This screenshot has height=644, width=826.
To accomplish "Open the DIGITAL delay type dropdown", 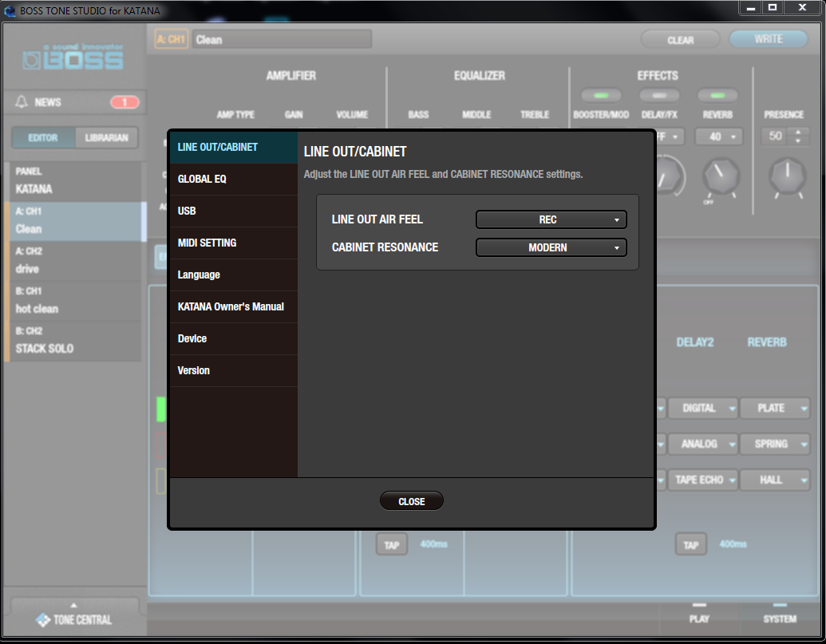I will tap(703, 408).
